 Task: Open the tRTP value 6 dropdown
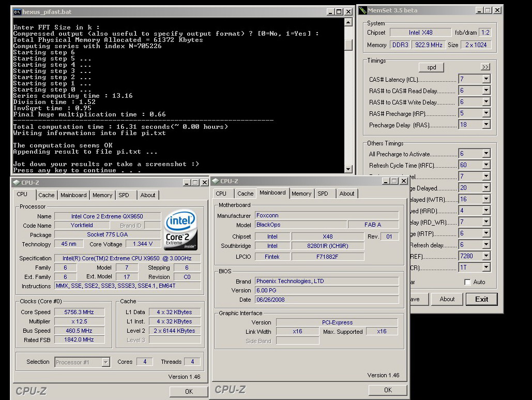(x=486, y=233)
